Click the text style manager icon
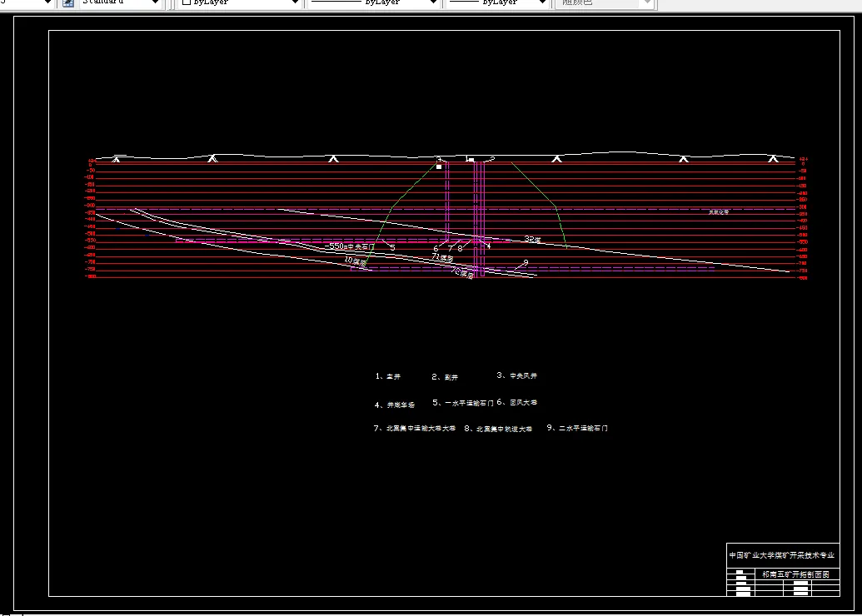862x616 pixels. coord(68,2)
